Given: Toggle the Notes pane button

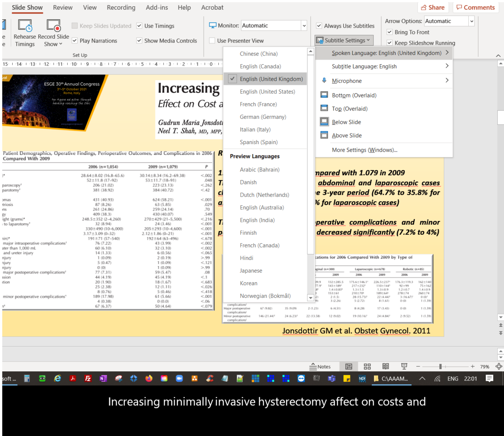Looking at the screenshot, I should pyautogui.click(x=320, y=366).
